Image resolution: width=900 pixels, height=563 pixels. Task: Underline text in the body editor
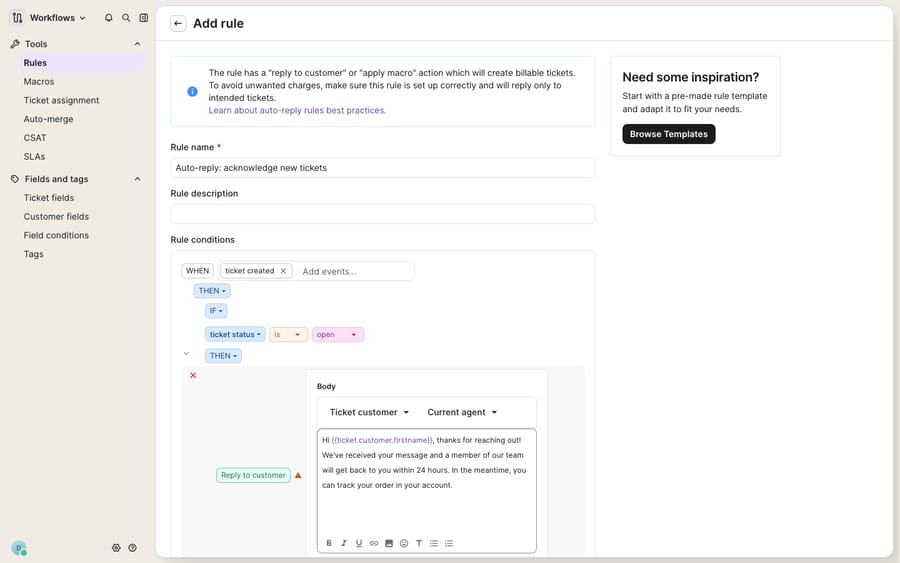[359, 543]
